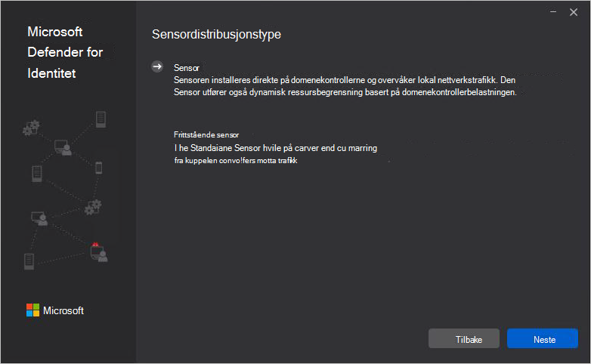Click the red-marked compromised user icon

coord(99,252)
